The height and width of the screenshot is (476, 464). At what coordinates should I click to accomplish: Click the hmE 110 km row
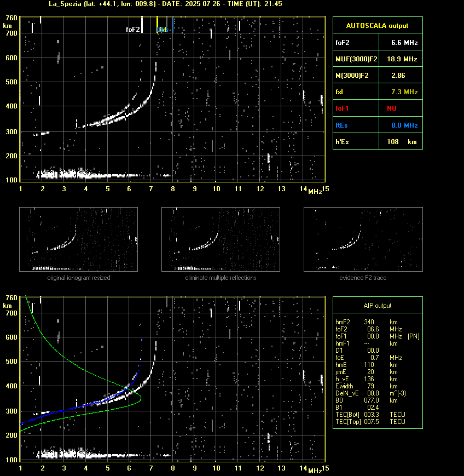(x=367, y=365)
